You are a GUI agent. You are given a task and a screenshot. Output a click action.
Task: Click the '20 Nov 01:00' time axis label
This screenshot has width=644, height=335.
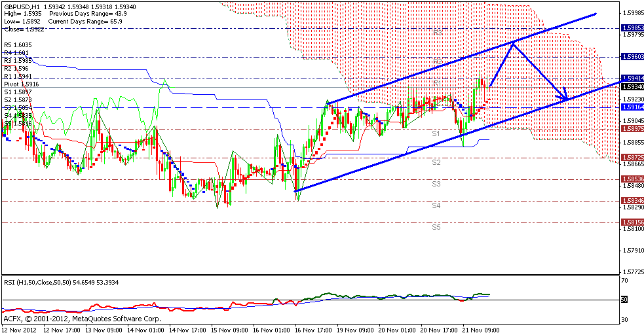click(x=398, y=330)
